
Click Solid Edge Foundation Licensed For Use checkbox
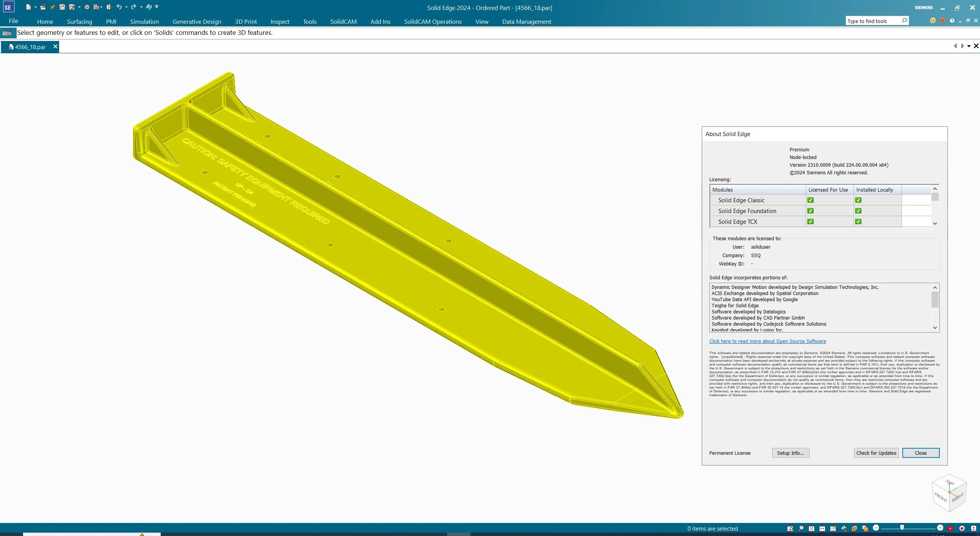point(810,211)
